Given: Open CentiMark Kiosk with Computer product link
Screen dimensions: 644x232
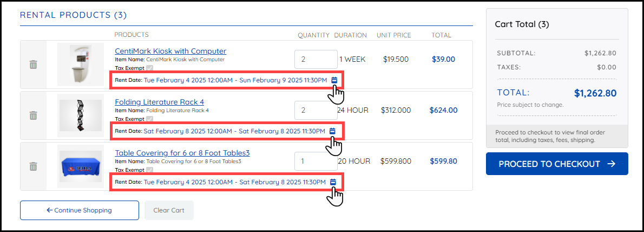Looking at the screenshot, I should click(x=170, y=51).
